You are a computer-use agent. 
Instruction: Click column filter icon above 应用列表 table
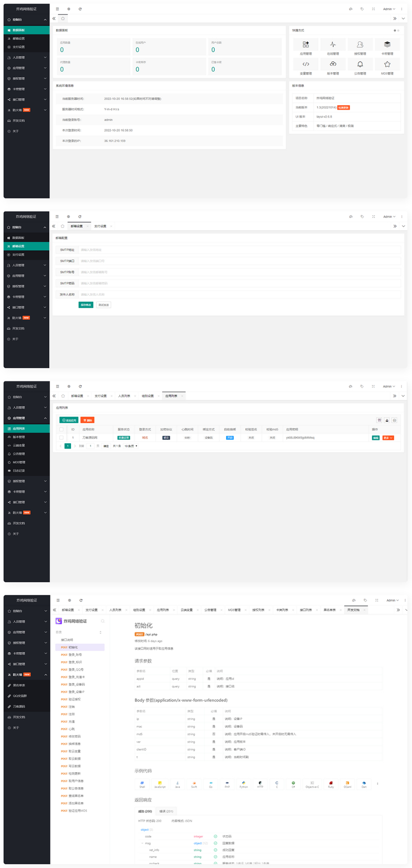pyautogui.click(x=380, y=420)
